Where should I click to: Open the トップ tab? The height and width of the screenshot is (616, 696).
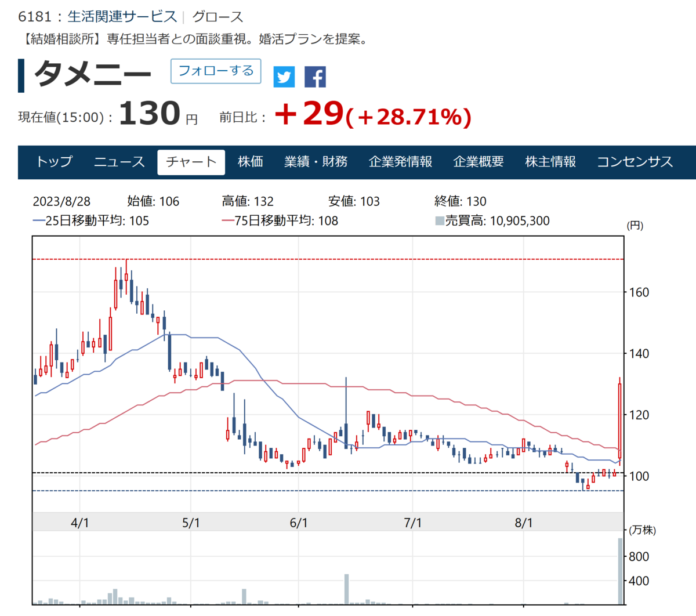pyautogui.click(x=55, y=162)
